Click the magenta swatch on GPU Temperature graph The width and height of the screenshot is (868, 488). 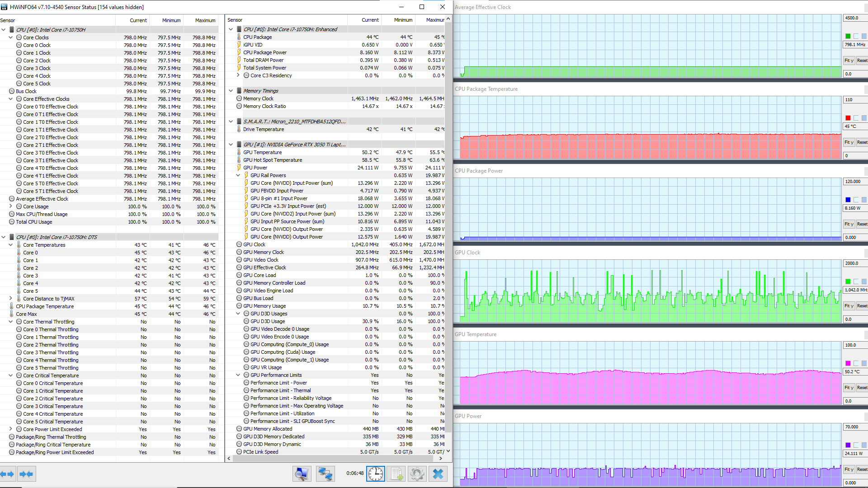tap(848, 363)
